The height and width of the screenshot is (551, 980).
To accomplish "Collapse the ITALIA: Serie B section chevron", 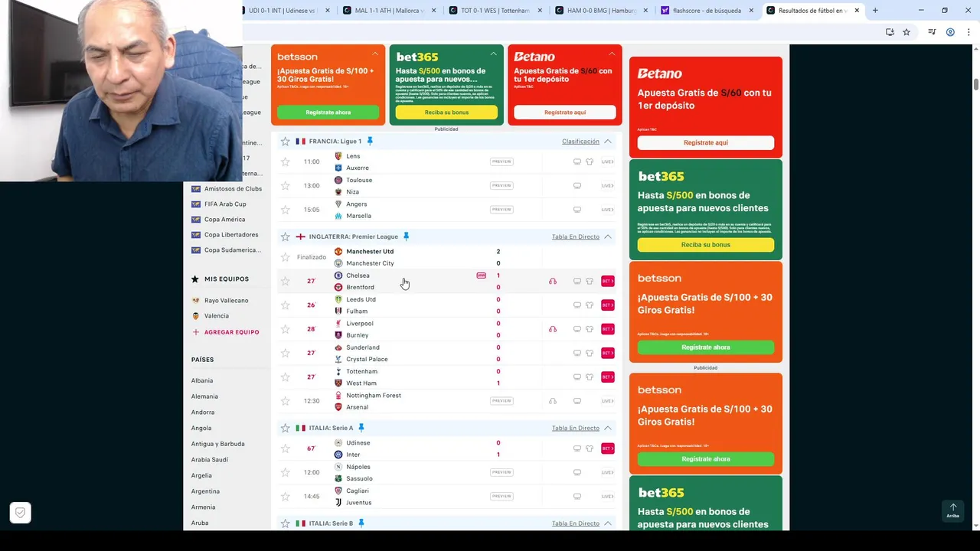I will coord(608,523).
